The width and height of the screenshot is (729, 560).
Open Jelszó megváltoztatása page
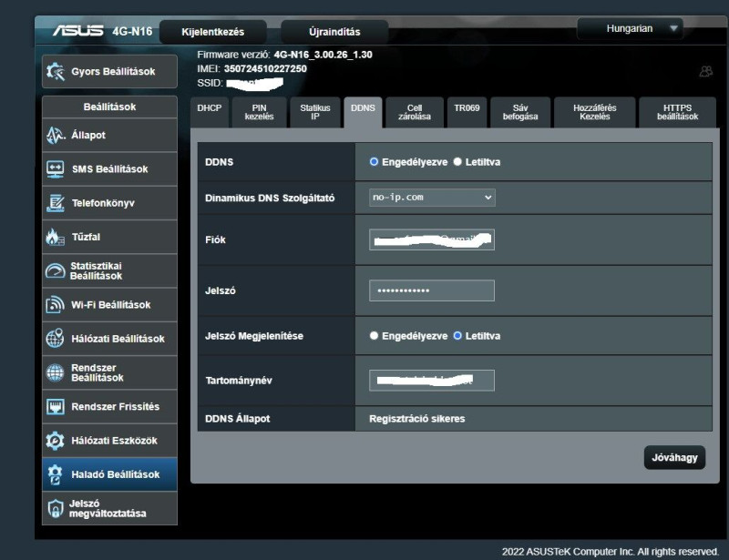pos(109,508)
